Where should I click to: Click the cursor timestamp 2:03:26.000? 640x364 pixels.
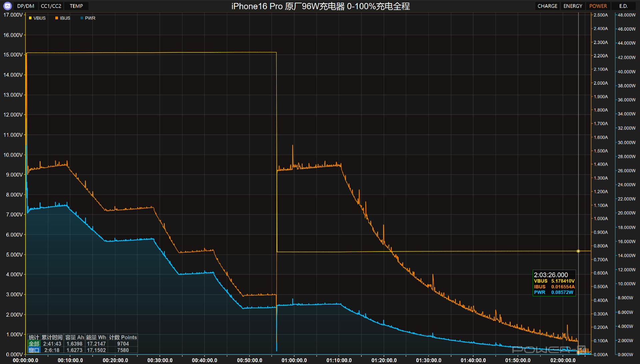tap(551, 275)
